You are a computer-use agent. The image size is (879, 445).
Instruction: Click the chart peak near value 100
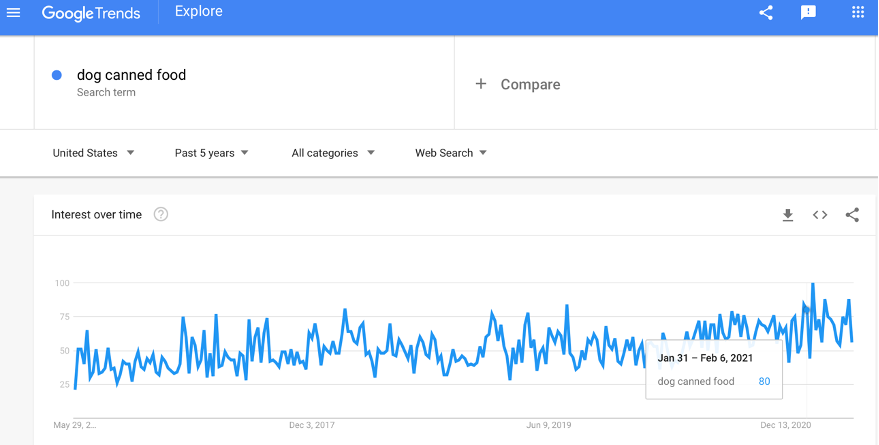click(x=812, y=284)
